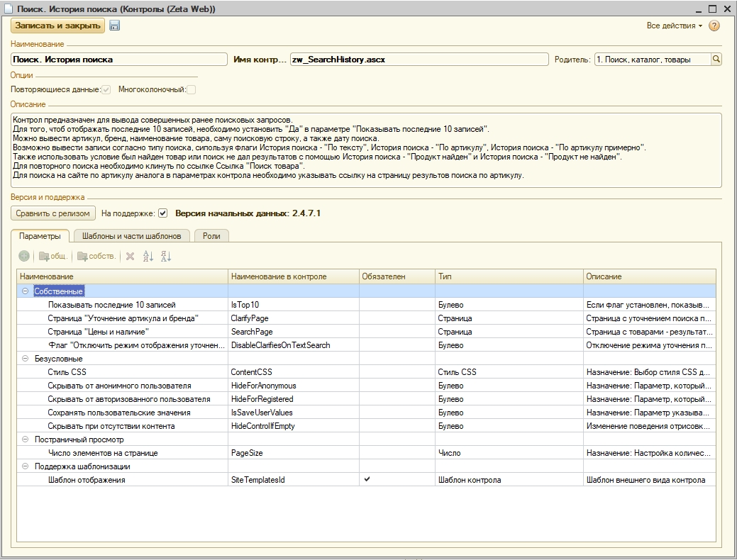
Task: Collapse the Безусловные group
Action: (x=25, y=359)
